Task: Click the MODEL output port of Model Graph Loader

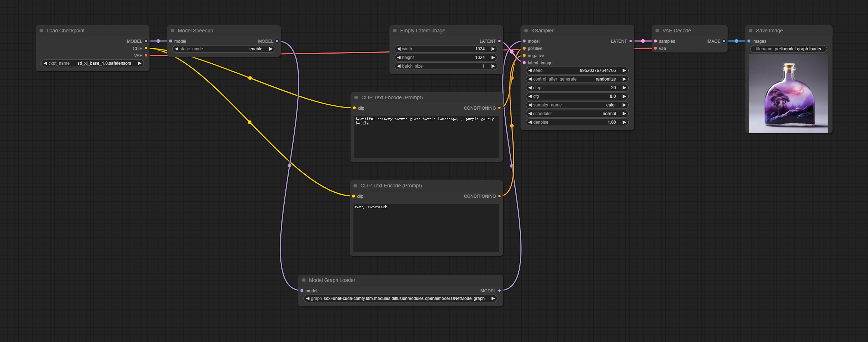Action: tap(499, 291)
